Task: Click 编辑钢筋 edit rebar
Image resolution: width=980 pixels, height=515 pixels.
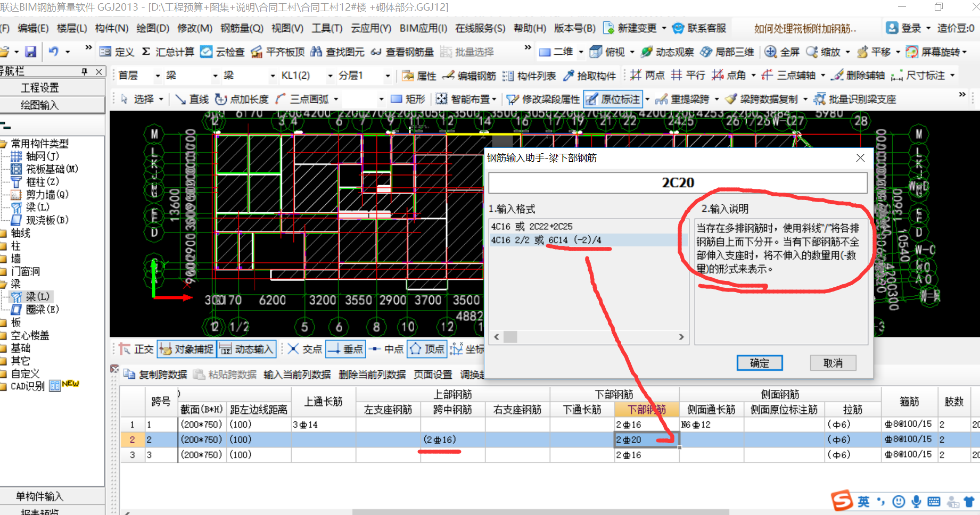Action: click(469, 76)
